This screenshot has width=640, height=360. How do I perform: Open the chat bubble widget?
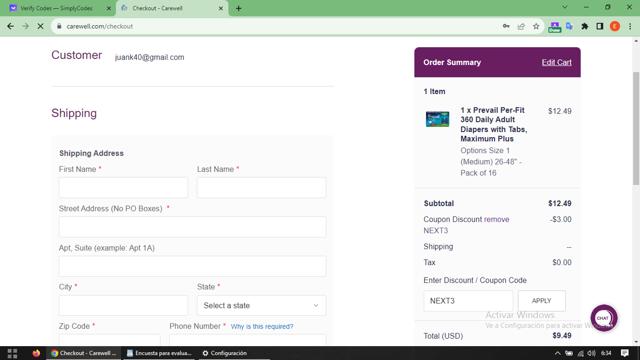pyautogui.click(x=604, y=318)
